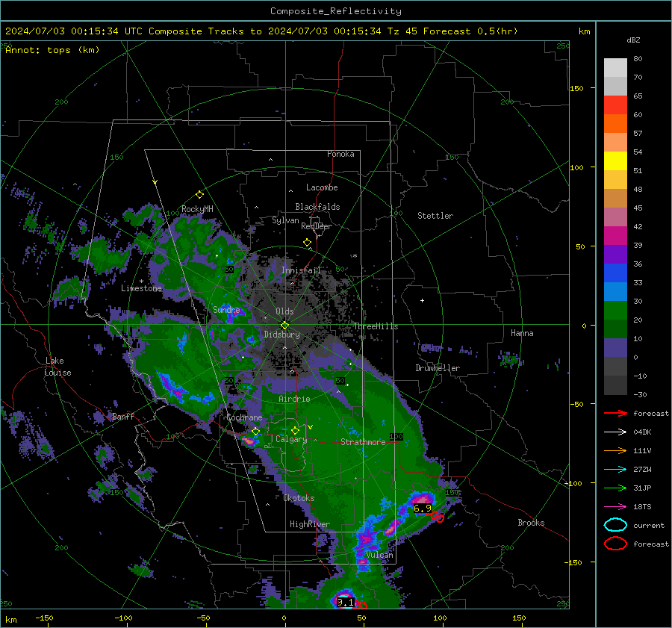The height and width of the screenshot is (628, 672).
Task: Click the dBZ legend heading
Action: pyautogui.click(x=633, y=40)
